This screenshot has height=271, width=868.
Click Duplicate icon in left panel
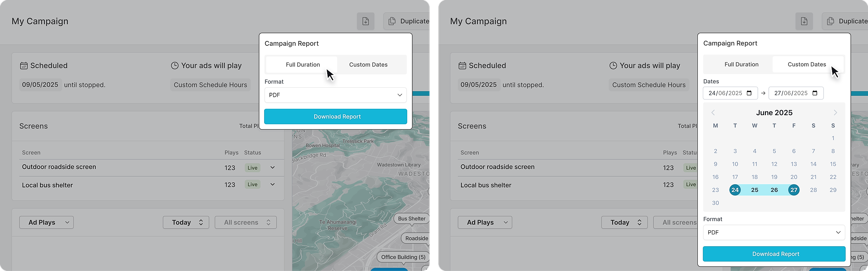click(392, 21)
